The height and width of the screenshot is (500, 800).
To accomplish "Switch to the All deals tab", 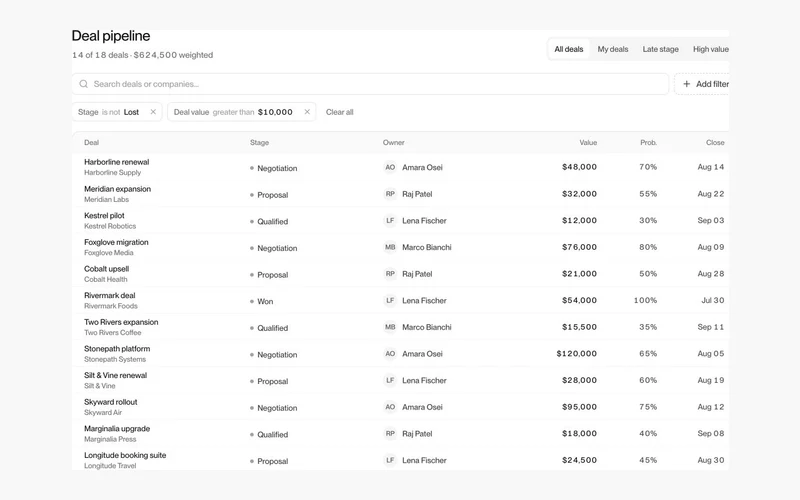I will 568,49.
